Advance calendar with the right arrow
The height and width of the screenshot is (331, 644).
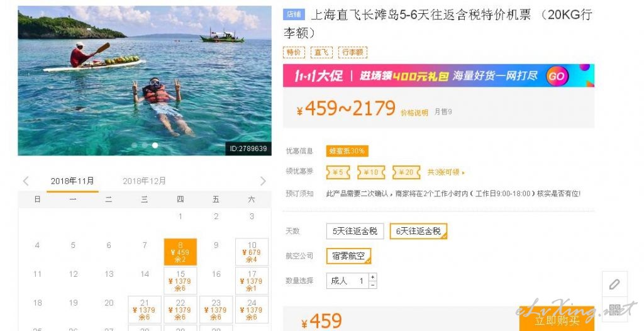click(x=263, y=181)
